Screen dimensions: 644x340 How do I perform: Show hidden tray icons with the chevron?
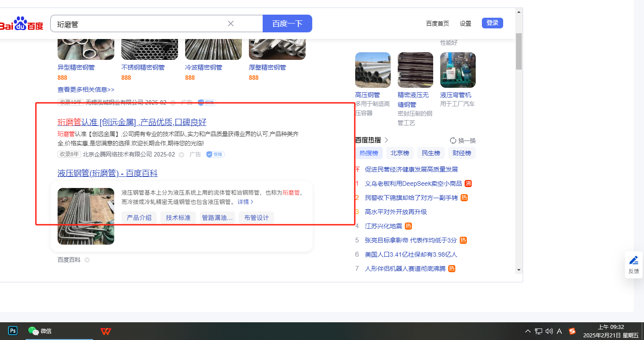528,331
